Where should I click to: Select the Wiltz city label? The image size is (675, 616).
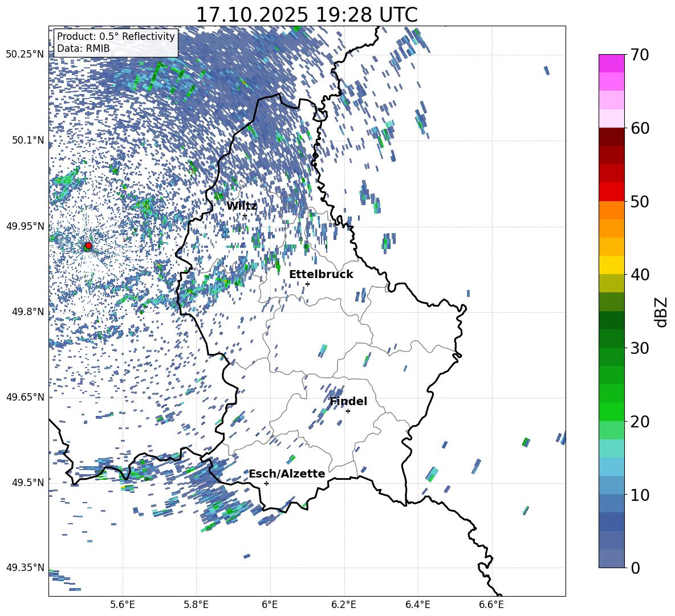click(x=242, y=206)
